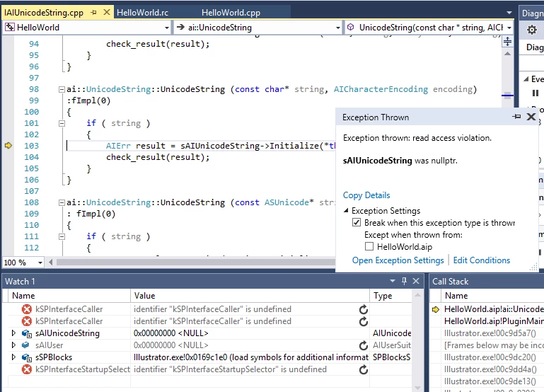Refresh kSPInterfaceStartupSelector watch value

[x=363, y=369]
